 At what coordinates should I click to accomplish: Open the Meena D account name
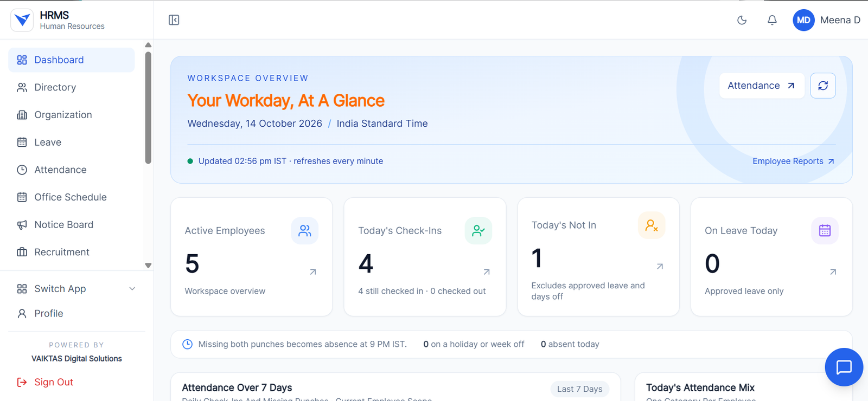840,20
